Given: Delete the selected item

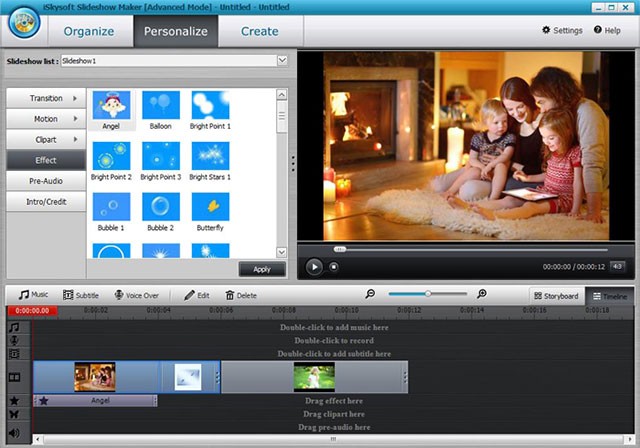Looking at the screenshot, I should pos(241,295).
